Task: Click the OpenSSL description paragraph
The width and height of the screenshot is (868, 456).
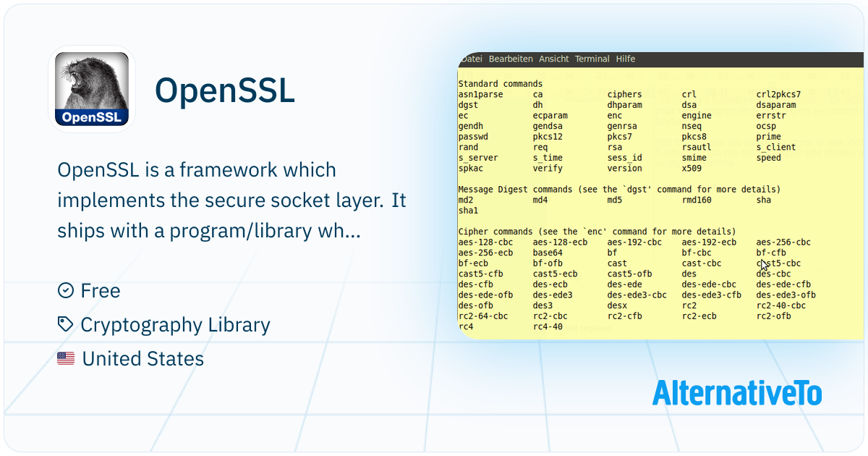Action: [231, 200]
